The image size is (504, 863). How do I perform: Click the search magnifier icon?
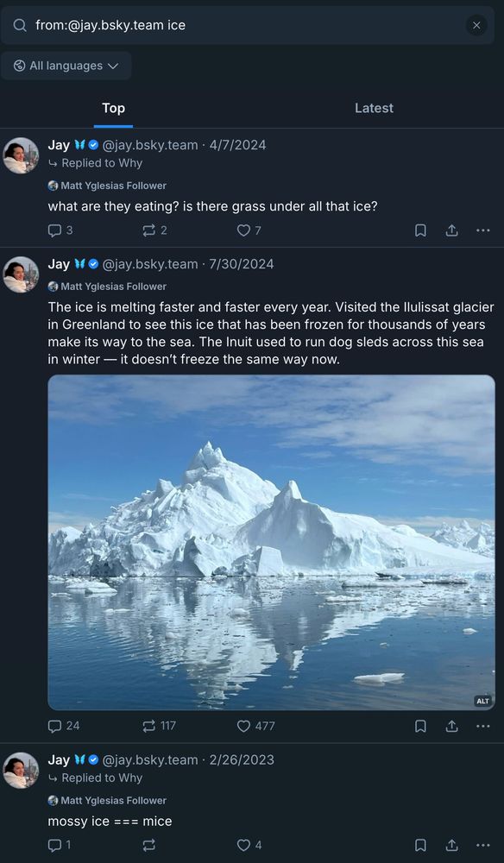click(19, 25)
